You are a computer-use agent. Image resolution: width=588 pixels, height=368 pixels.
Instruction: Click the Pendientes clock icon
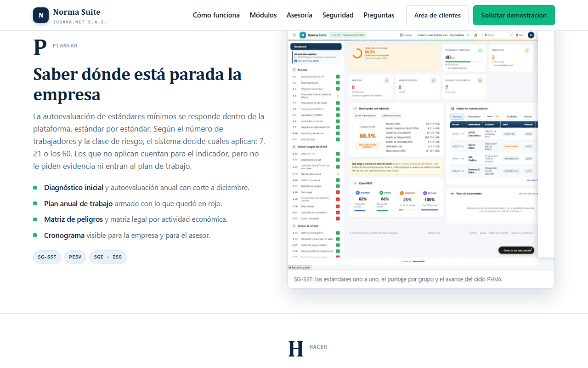click(526, 50)
